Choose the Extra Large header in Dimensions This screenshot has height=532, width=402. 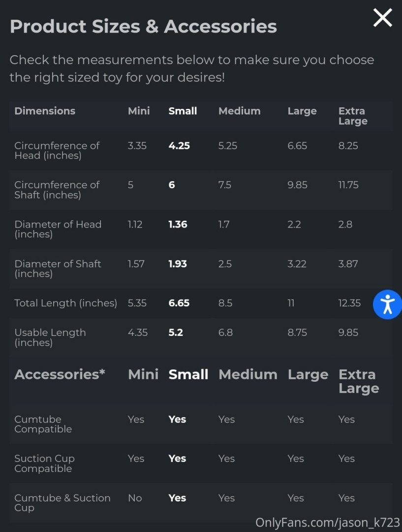coord(352,116)
